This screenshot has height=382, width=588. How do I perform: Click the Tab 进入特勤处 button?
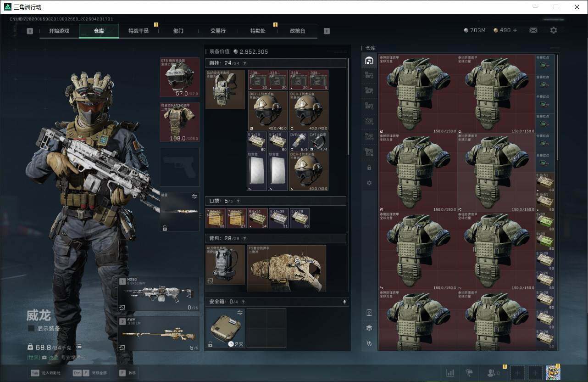pos(45,373)
